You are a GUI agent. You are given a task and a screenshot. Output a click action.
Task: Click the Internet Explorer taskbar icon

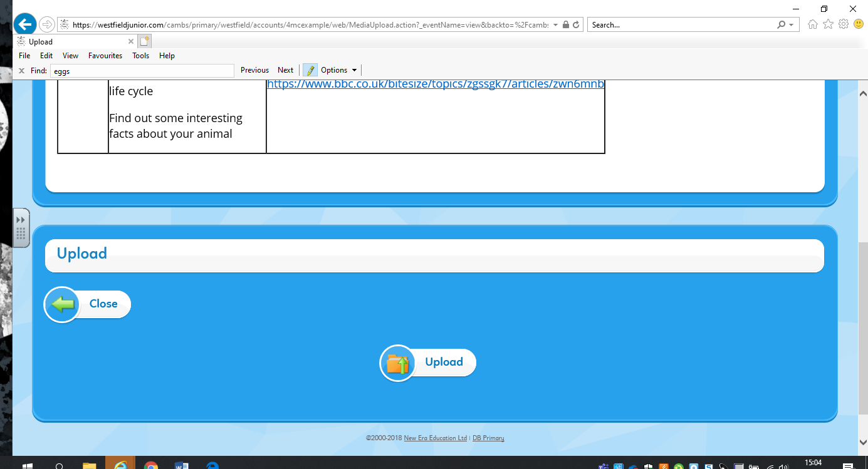pyautogui.click(x=120, y=464)
